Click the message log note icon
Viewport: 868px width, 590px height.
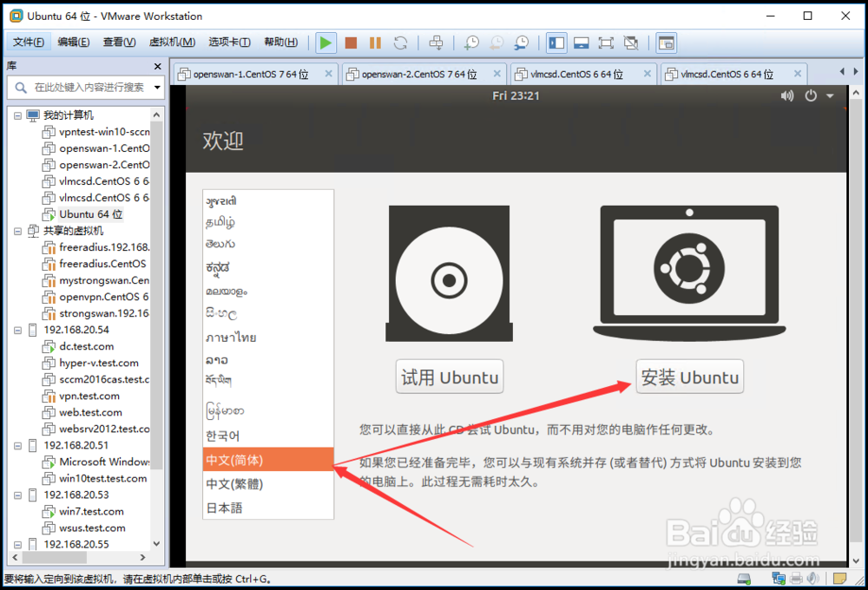pos(839,579)
